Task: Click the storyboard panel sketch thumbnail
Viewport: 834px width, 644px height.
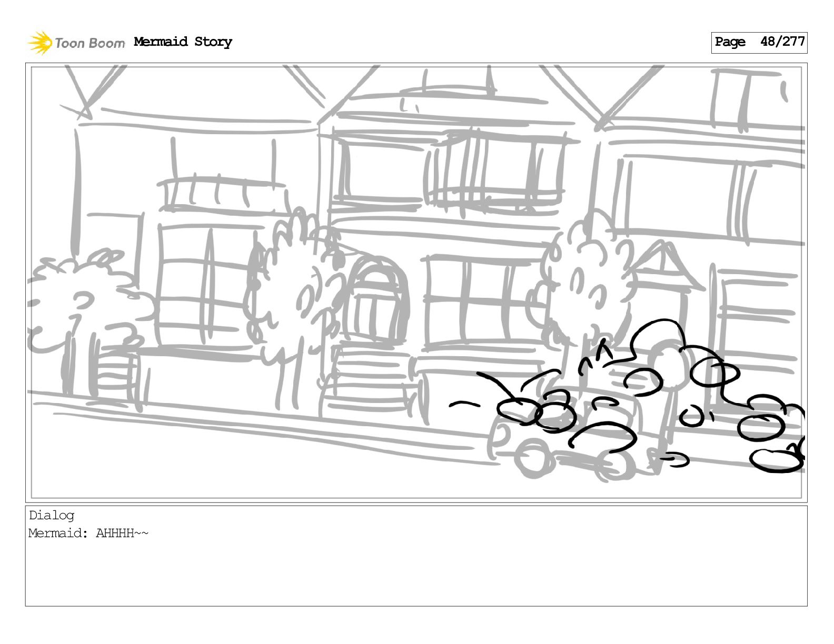Action: (x=416, y=283)
